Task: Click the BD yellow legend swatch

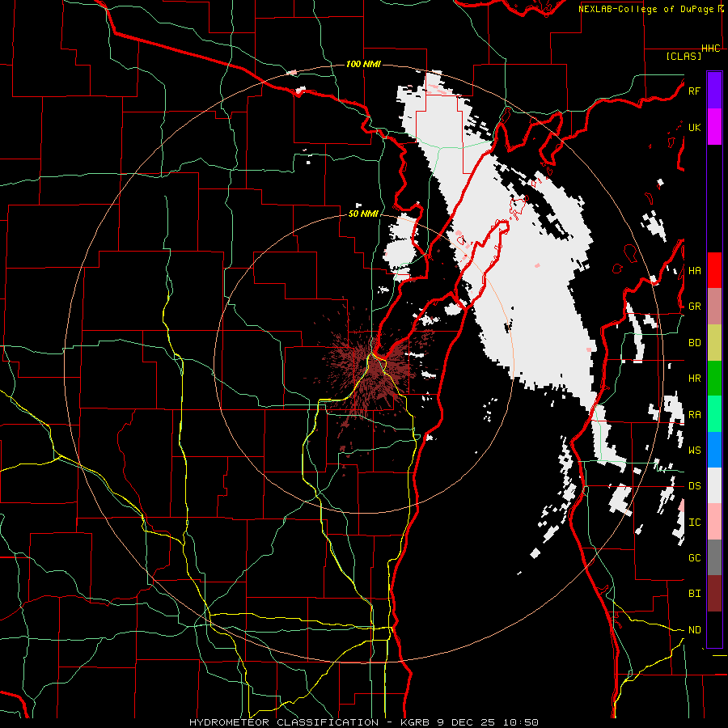Action: 714,342
